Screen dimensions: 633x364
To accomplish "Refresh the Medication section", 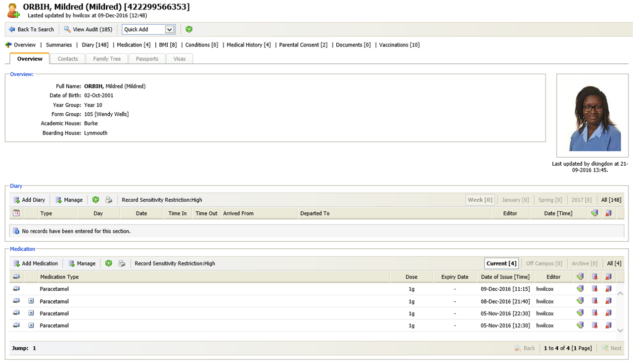I will click(109, 263).
